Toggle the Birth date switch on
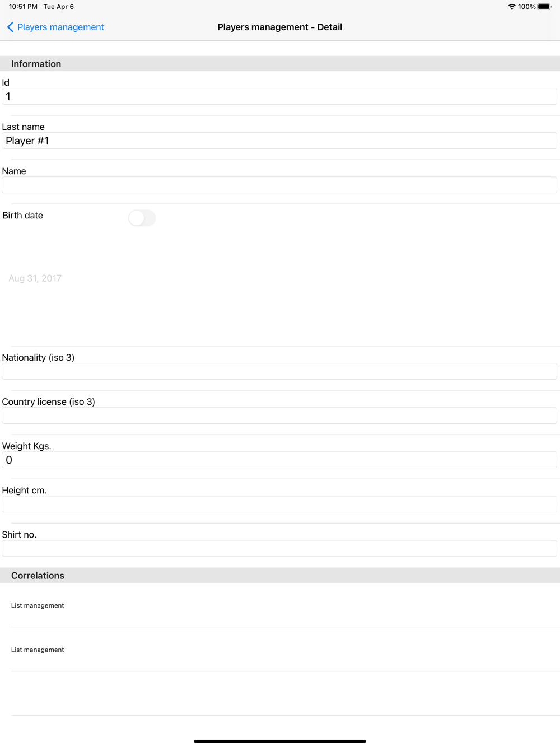Viewport: 560px width, 747px height. pyautogui.click(x=142, y=218)
